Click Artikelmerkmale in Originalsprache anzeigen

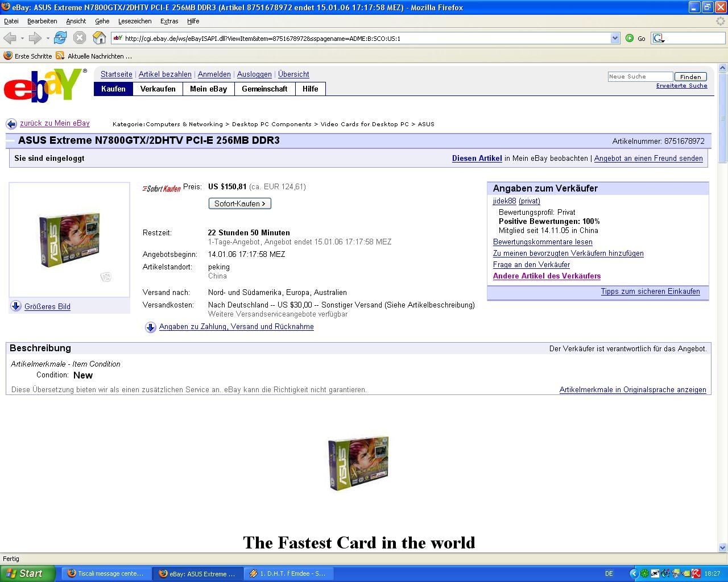click(633, 390)
